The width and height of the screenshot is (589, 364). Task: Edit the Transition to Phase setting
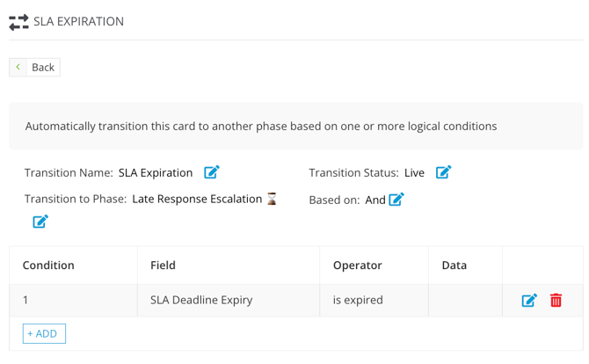pos(40,222)
